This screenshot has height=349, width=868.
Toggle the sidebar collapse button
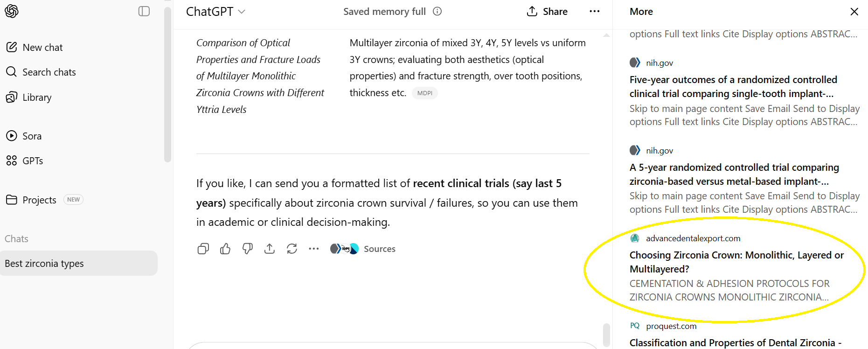click(x=144, y=11)
